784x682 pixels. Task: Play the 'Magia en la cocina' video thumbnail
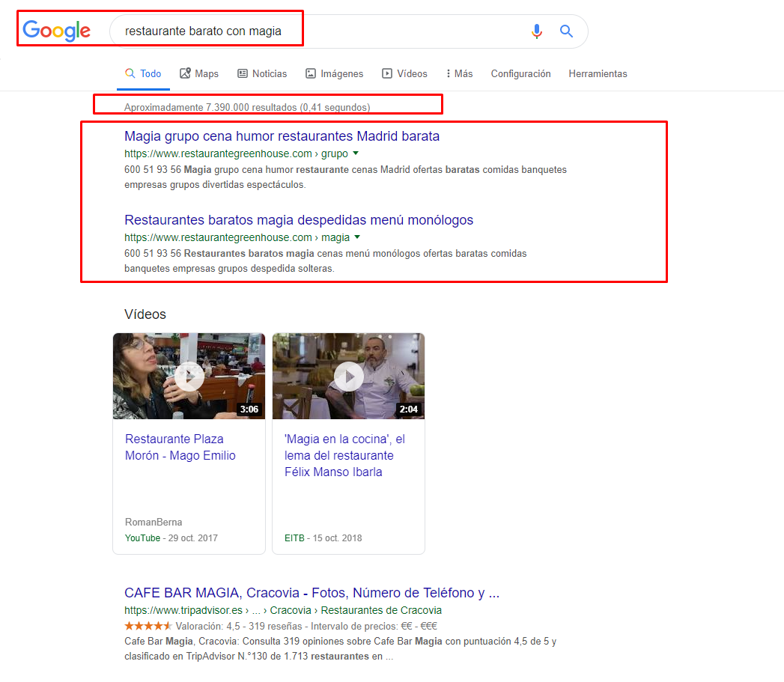pos(348,376)
